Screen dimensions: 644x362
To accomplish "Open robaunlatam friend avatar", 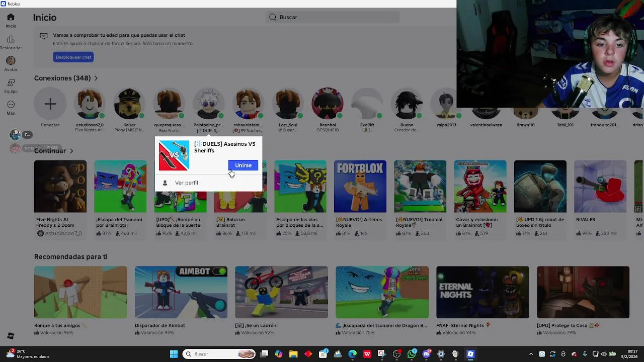I will 248,104.
